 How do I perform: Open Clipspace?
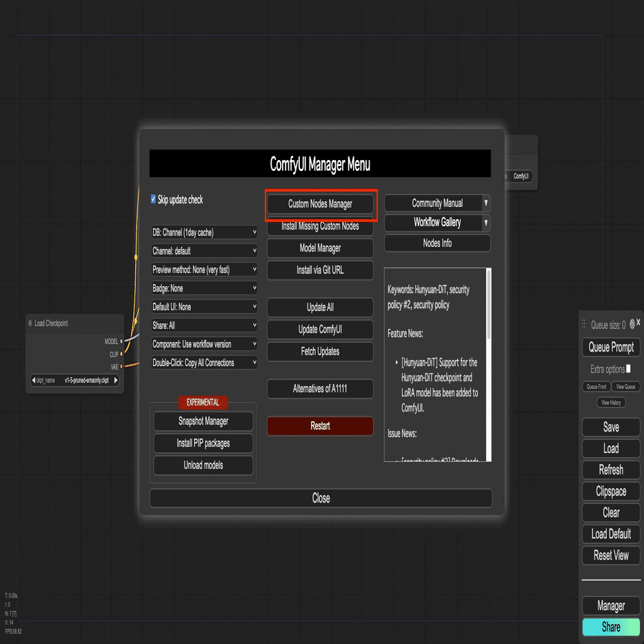pyautogui.click(x=611, y=491)
